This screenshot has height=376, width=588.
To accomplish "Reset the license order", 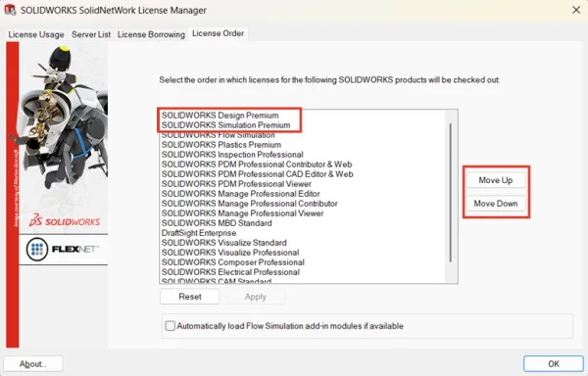I will pos(190,297).
